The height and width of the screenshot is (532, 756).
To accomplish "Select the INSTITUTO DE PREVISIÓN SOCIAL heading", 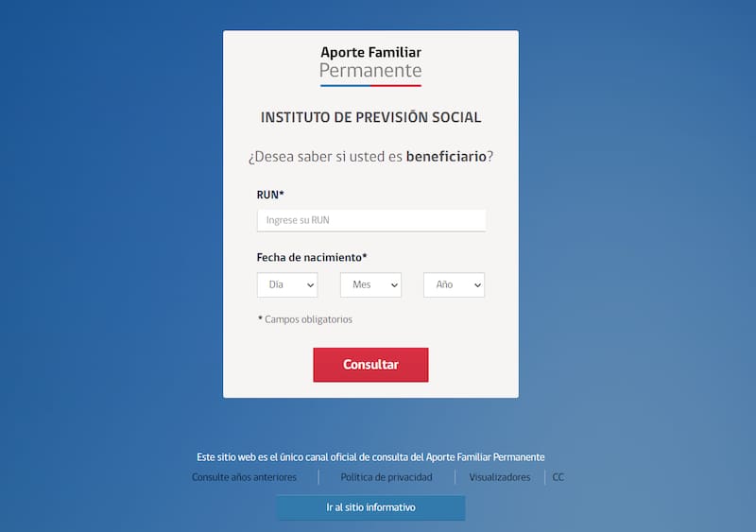I will (x=370, y=118).
